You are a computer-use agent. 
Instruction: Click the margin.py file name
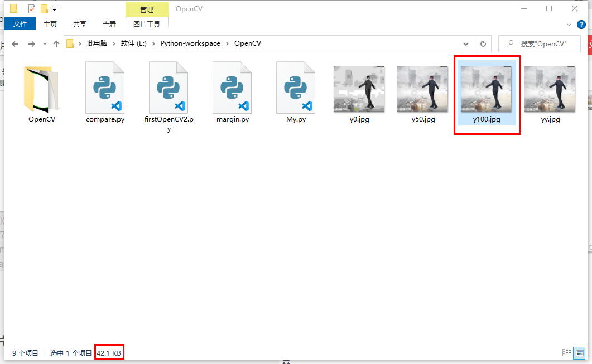[233, 119]
